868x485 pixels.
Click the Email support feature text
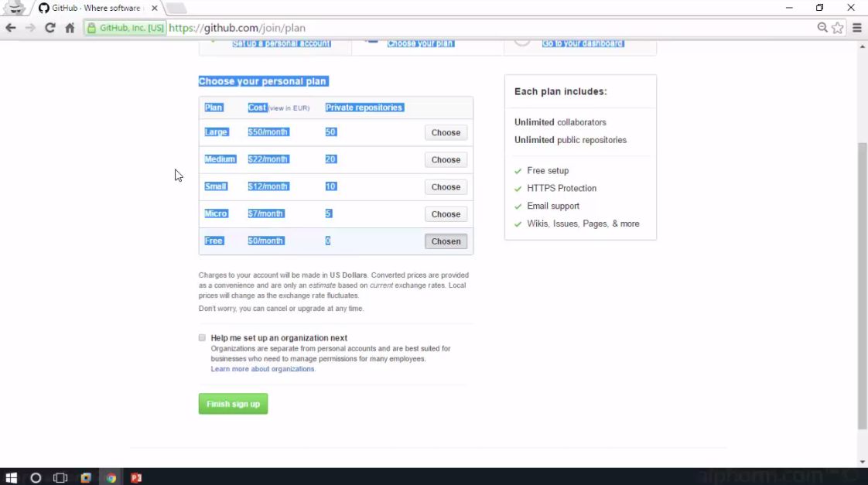(x=553, y=206)
